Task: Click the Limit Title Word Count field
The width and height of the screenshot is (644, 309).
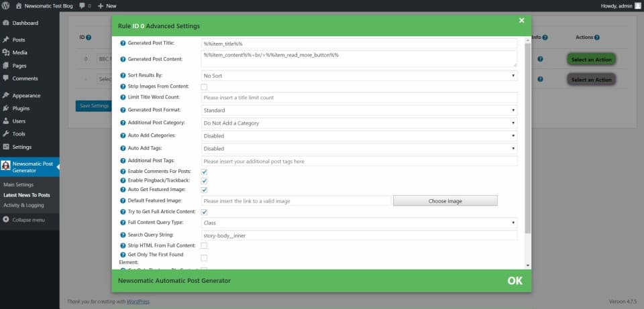Action: [x=359, y=98]
